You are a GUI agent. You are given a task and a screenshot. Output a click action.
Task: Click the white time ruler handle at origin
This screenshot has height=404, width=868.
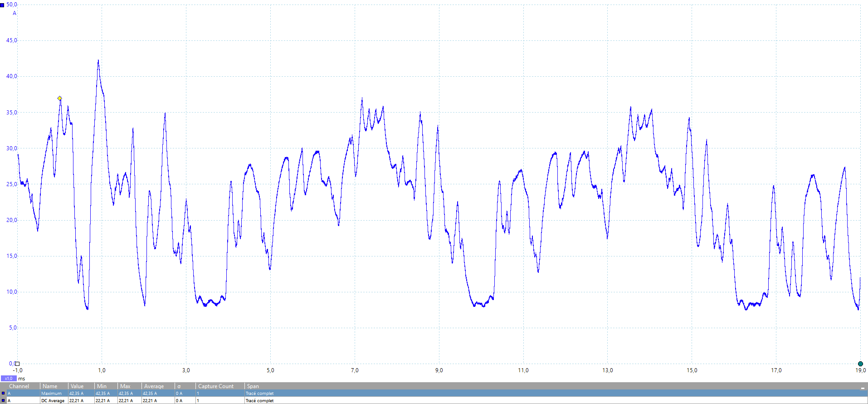pyautogui.click(x=17, y=364)
